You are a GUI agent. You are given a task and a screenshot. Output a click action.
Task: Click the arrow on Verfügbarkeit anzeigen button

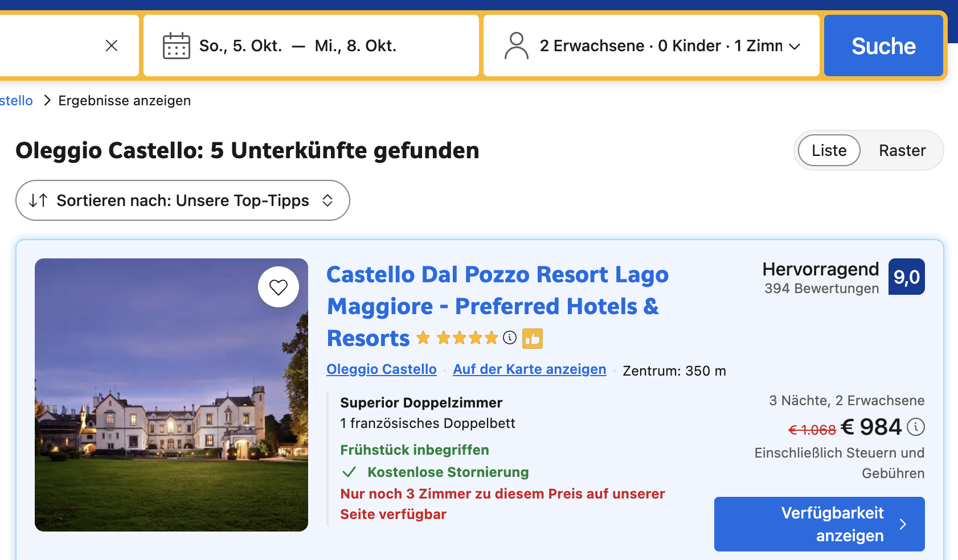903,524
